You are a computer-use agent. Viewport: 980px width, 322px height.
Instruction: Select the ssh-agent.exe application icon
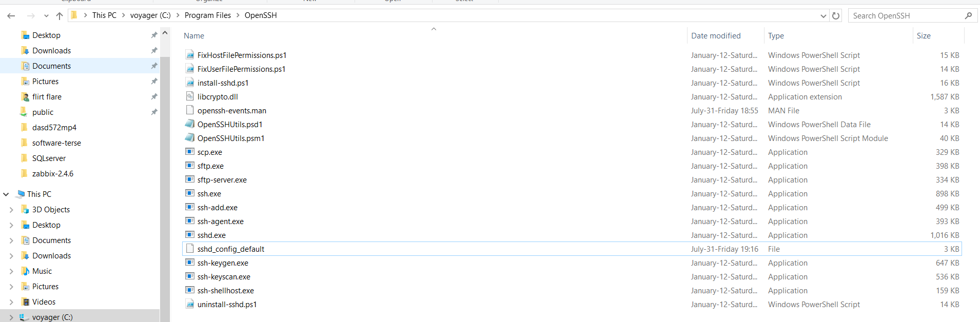[x=190, y=221]
